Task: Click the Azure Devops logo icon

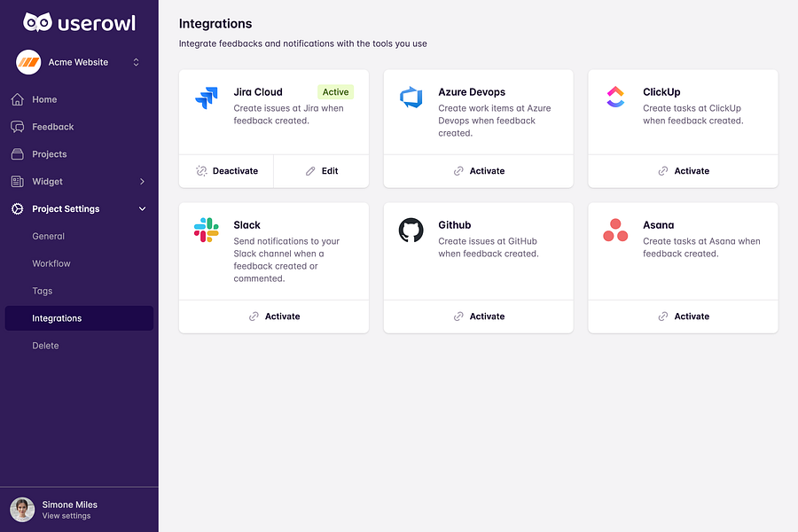Action: 411,98
